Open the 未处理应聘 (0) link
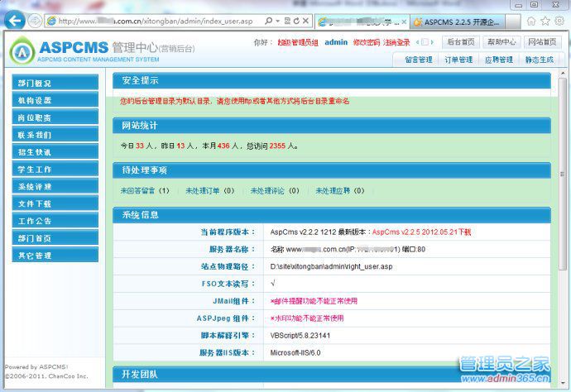Viewport: 571px width, 392px height. tap(340, 191)
